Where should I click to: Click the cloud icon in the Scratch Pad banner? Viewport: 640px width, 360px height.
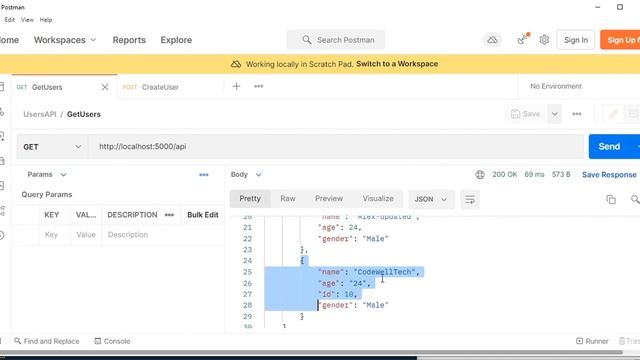[236, 64]
